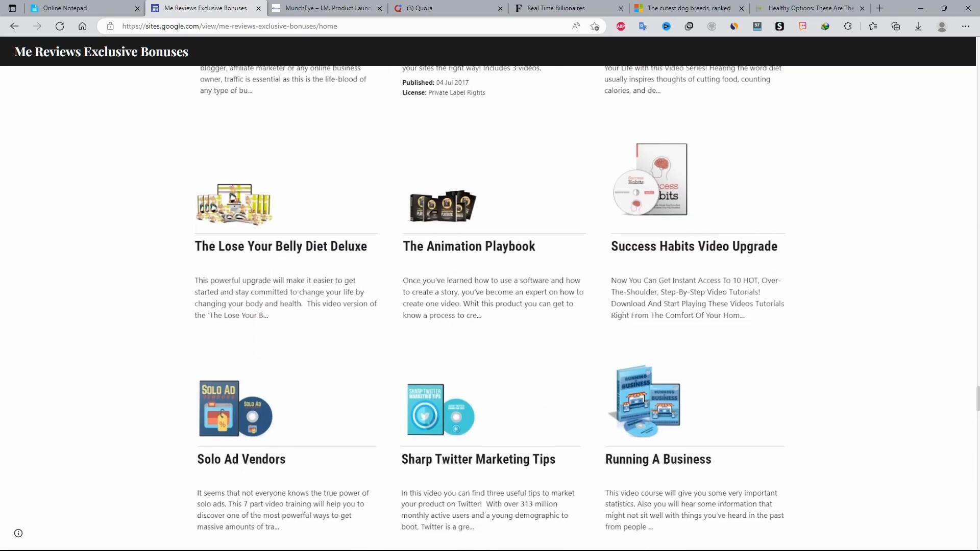Click the Read aloud icon
This screenshot has width=980, height=551.
[576, 26]
